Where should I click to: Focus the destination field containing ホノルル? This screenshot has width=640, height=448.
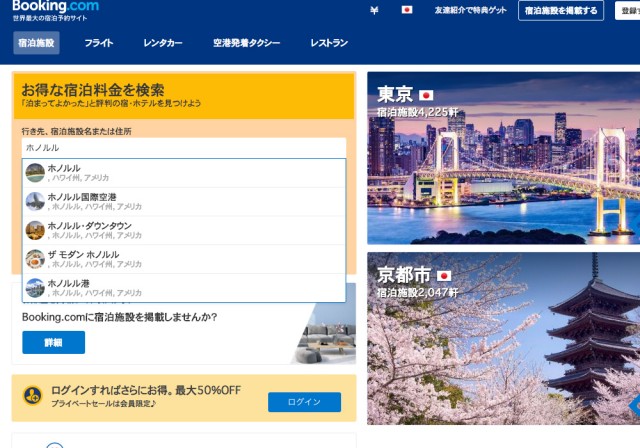[184, 148]
